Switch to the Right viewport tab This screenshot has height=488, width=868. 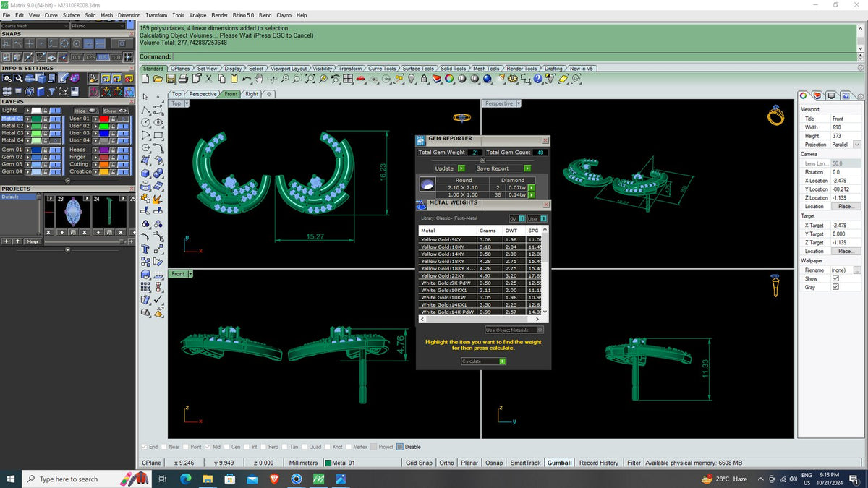[x=251, y=94]
